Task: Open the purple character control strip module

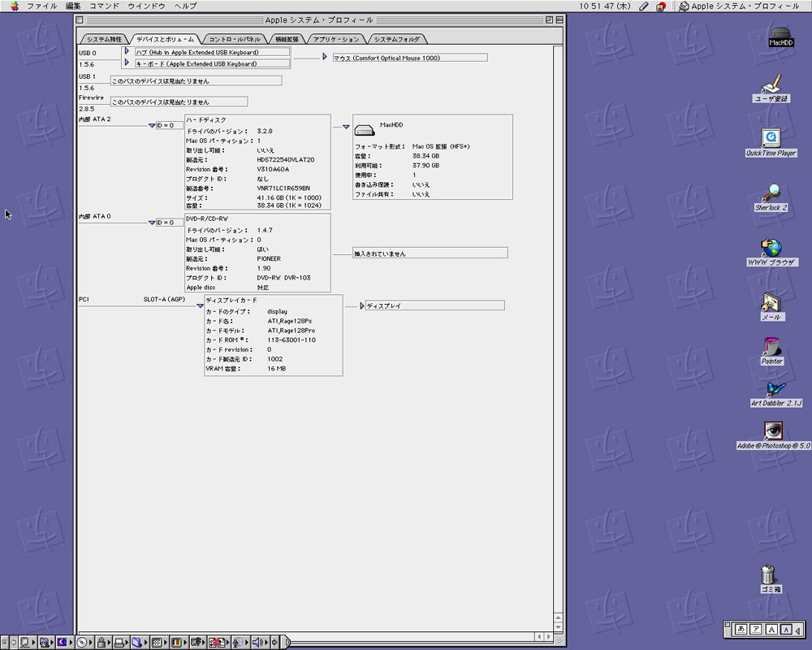Action: coord(45,643)
